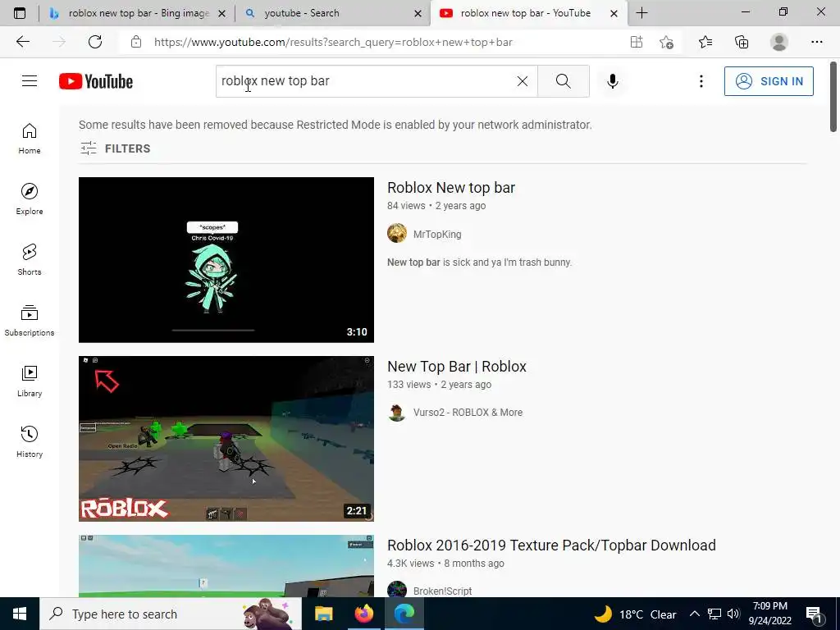Go to Home in the sidebar
840x630 pixels.
click(x=30, y=139)
